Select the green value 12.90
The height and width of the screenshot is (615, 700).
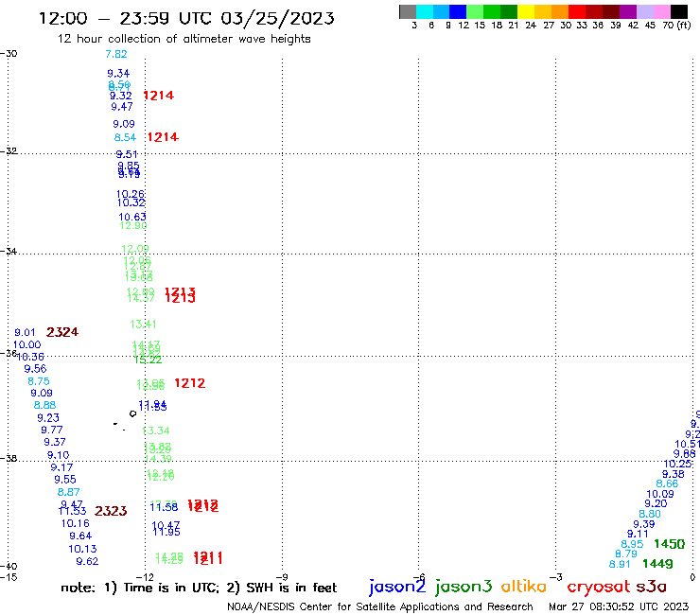tap(133, 225)
